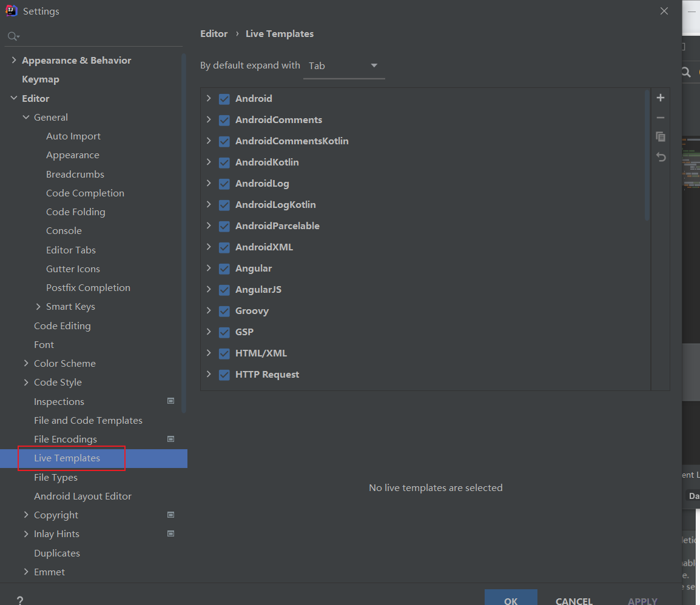Open Duplicates settings page
Image resolution: width=700 pixels, height=605 pixels.
point(57,553)
